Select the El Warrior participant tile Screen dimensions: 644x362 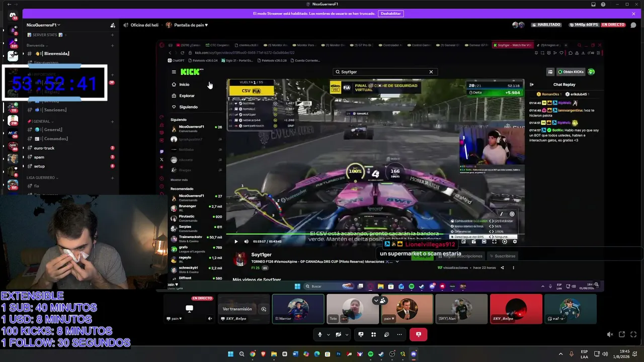(298, 309)
